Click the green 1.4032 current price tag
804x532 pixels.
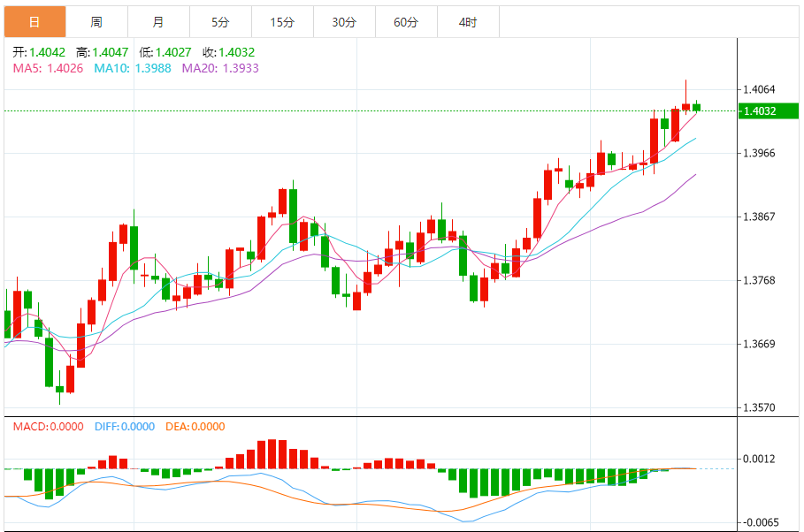(761, 111)
